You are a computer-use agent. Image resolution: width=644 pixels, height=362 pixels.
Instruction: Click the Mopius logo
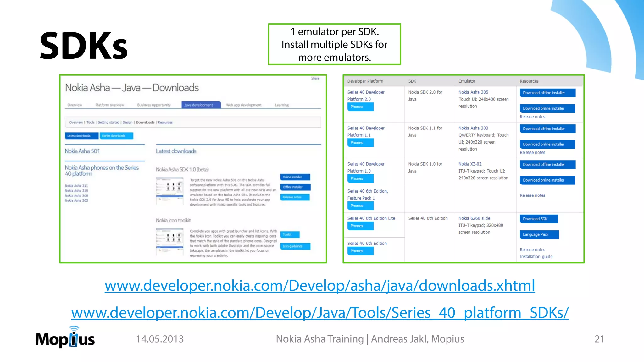tap(65, 337)
